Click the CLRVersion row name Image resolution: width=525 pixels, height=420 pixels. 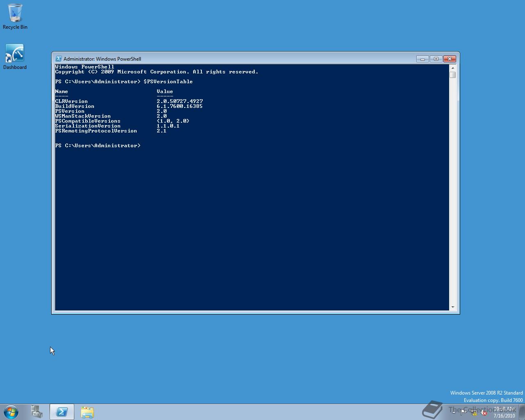[x=71, y=101]
